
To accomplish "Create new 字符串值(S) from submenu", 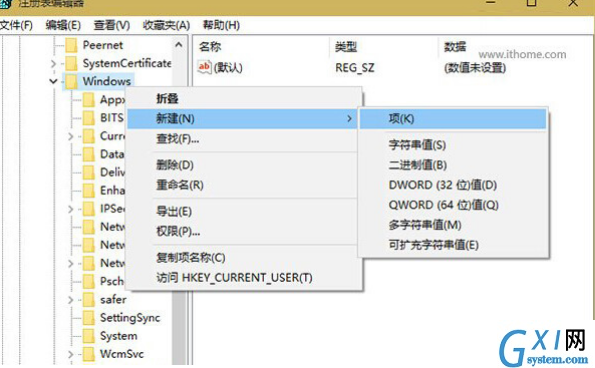I will coord(417,145).
